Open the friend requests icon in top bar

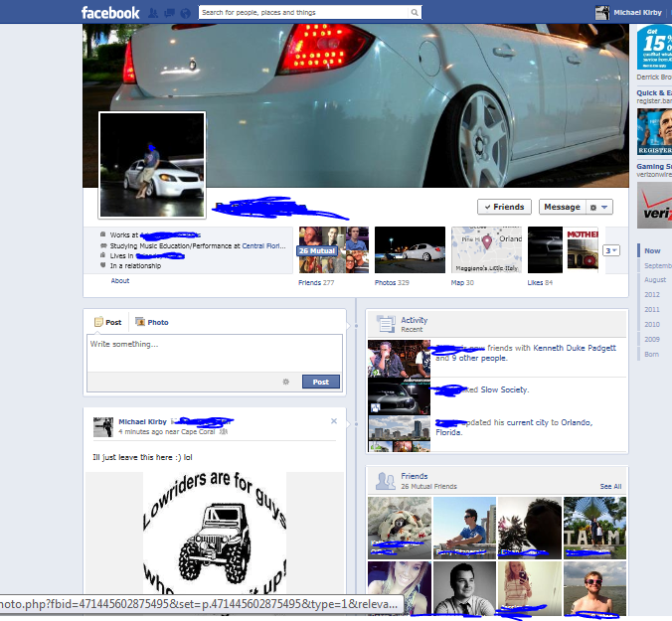click(153, 13)
